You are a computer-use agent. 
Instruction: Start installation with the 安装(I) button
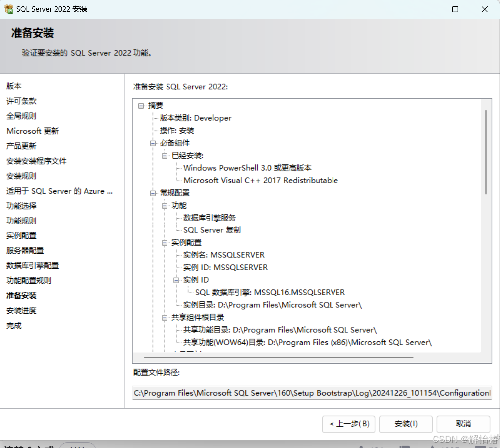point(406,424)
